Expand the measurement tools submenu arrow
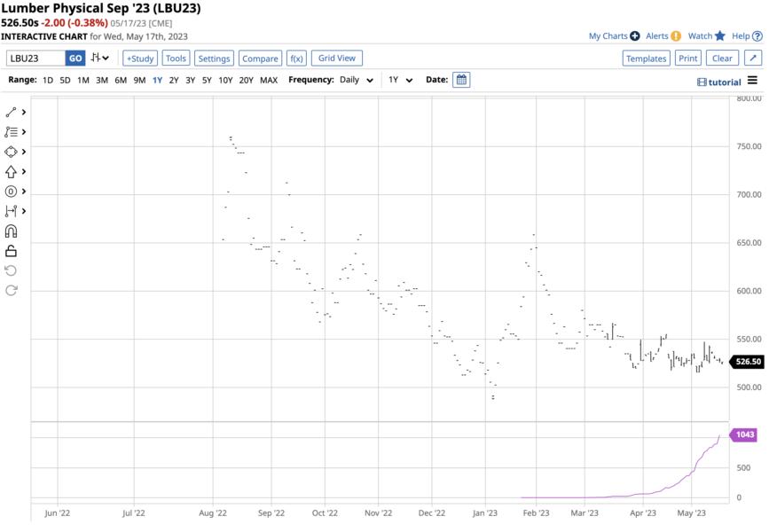This screenshot has height=532, width=777. click(23, 211)
